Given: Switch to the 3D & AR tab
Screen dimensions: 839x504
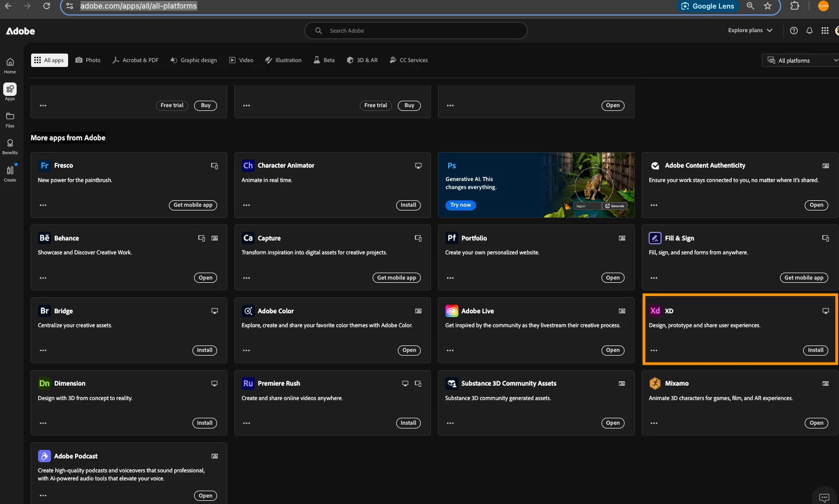Looking at the screenshot, I should [362, 61].
